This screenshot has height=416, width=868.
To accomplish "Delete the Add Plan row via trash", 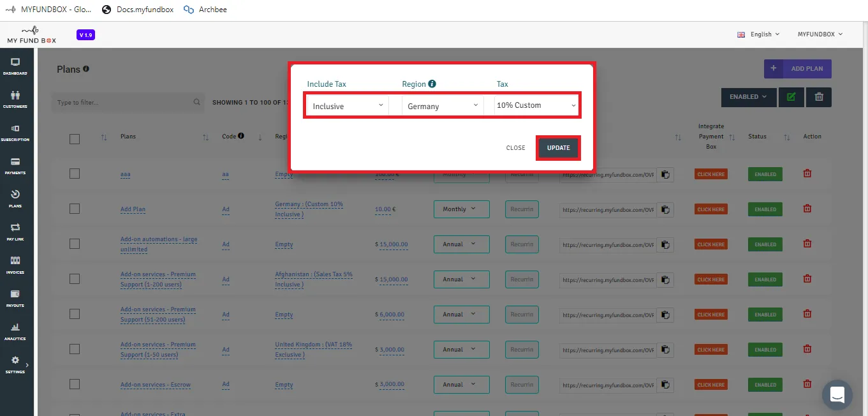I will pos(807,209).
